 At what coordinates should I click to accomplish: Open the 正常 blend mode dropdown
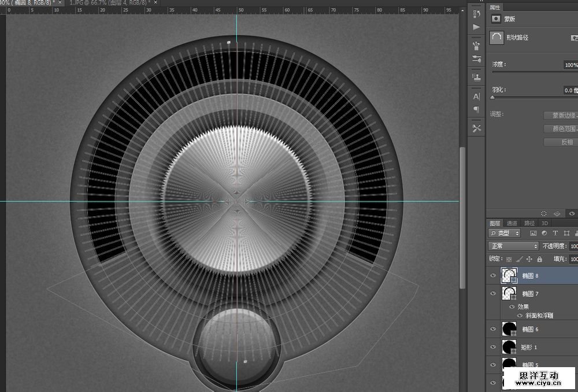[513, 246]
